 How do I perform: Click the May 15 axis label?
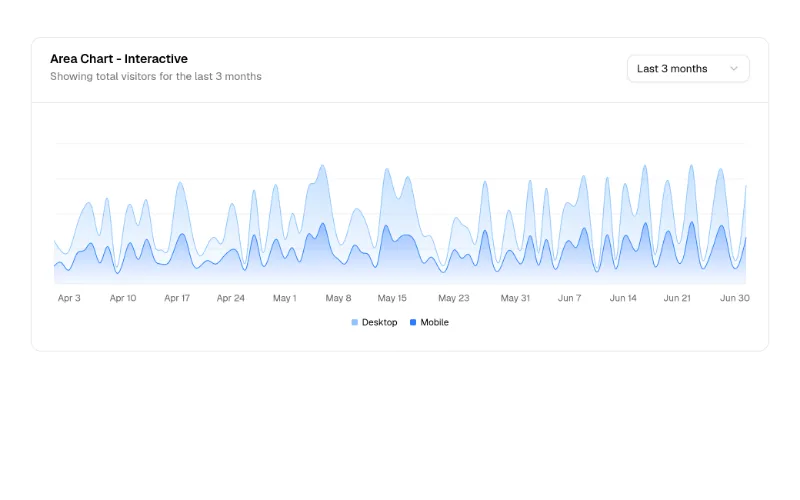[x=392, y=298]
